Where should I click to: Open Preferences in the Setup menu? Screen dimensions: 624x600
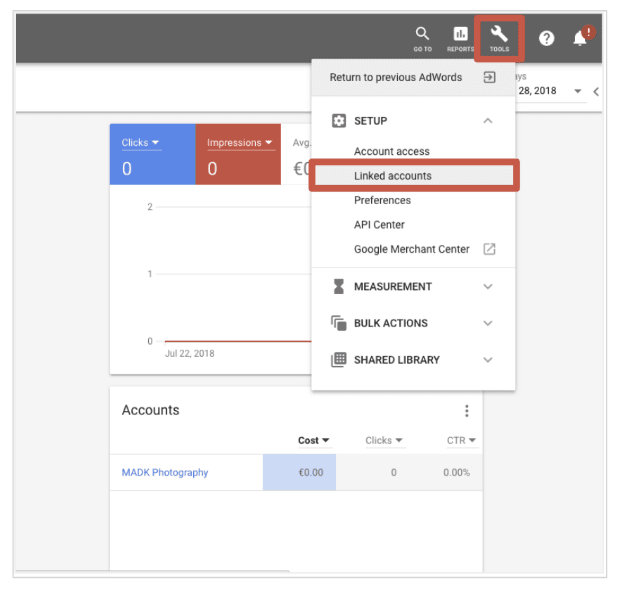click(x=382, y=201)
